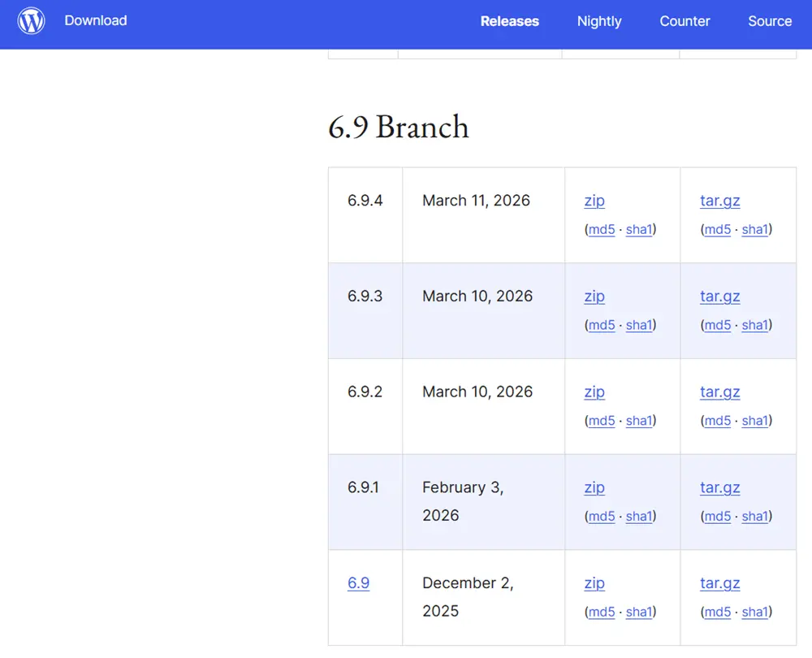
Task: Open md5 for the 6.9.2 tar.gz
Action: (x=718, y=421)
